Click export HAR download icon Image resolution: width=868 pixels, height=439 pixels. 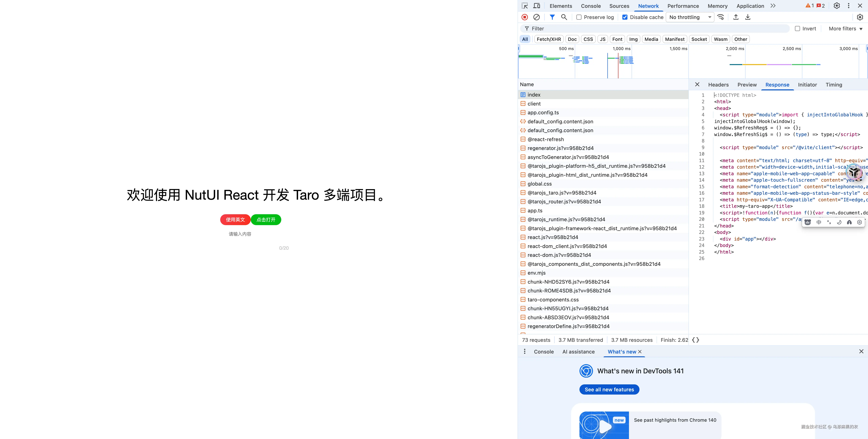[748, 17]
